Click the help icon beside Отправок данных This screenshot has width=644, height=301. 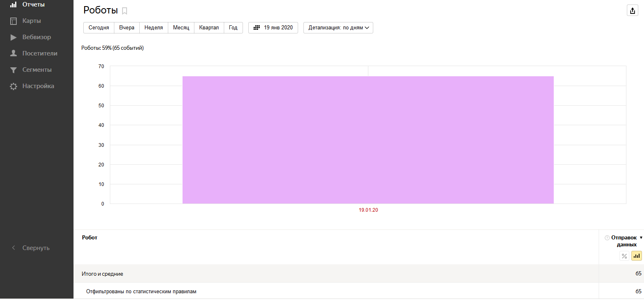tap(607, 238)
